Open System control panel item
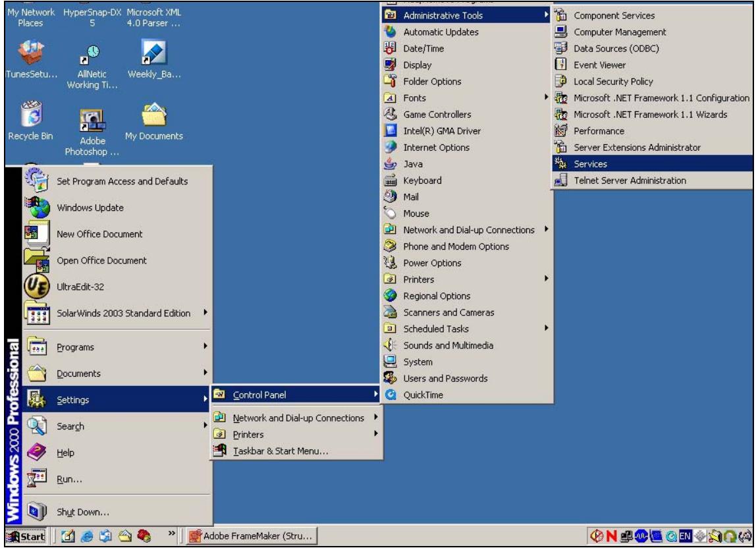Screen dimensions: 756x548 click(x=467, y=362)
